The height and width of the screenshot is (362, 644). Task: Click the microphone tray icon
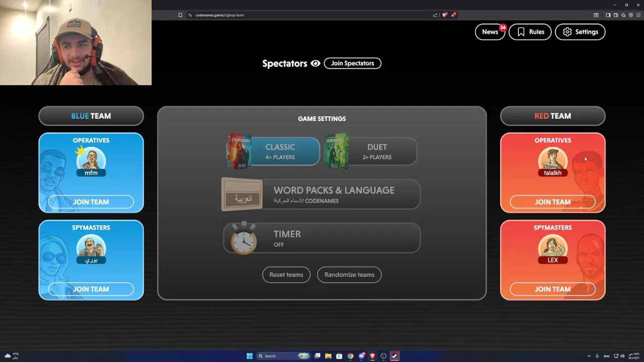(x=597, y=356)
